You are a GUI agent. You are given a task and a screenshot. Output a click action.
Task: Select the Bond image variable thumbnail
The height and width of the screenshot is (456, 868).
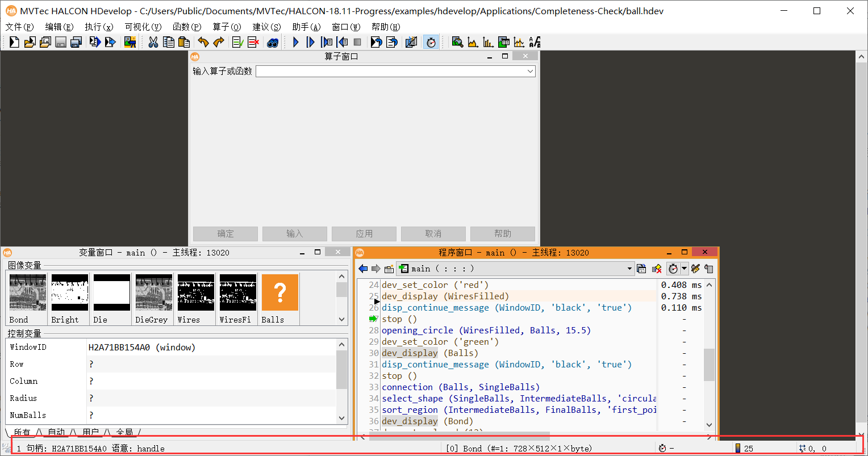28,292
